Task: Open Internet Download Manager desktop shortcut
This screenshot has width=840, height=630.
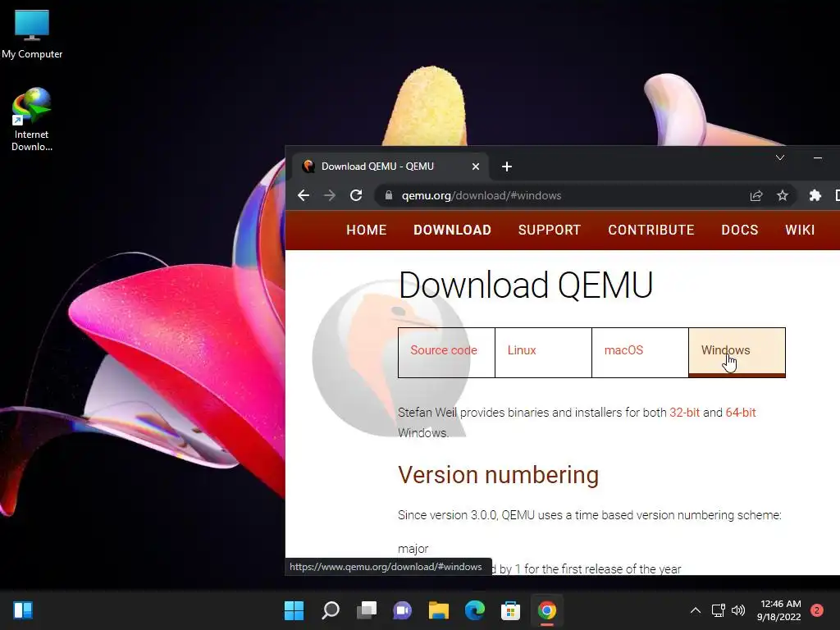Action: point(32,119)
